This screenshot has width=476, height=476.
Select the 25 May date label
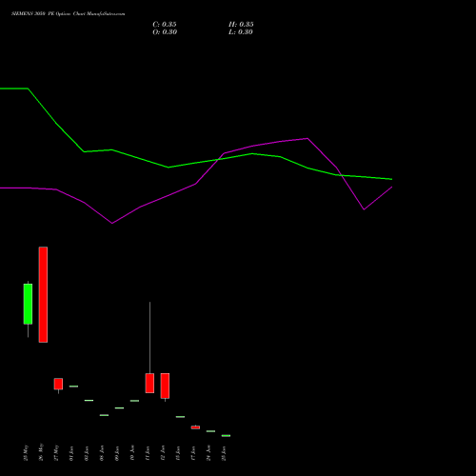[x=26, y=452]
